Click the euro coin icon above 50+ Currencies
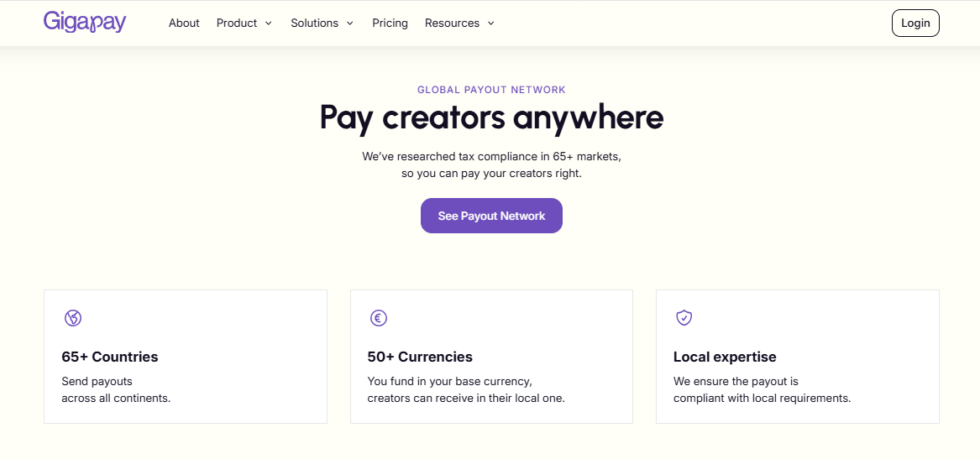 pos(379,319)
